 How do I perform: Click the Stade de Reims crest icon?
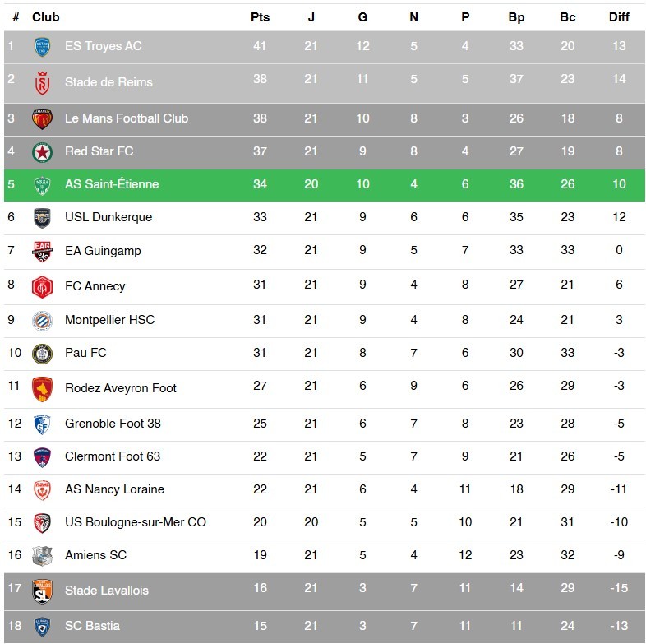[42, 82]
